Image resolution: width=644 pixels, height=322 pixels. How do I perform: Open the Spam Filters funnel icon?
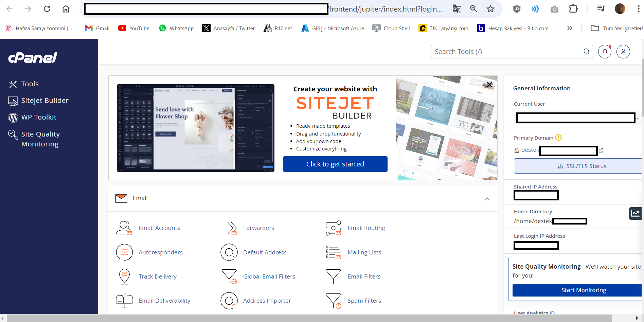333,301
